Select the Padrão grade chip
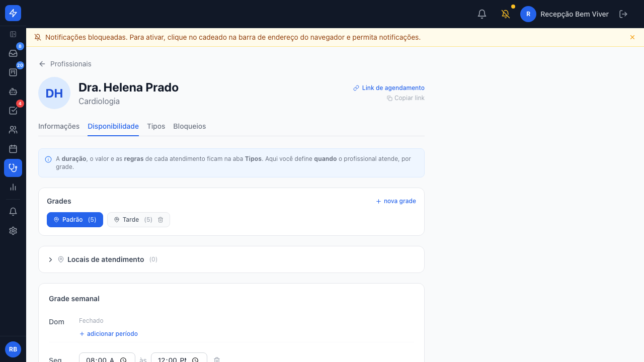Viewport: 644px width, 362px height. pyautogui.click(x=75, y=220)
